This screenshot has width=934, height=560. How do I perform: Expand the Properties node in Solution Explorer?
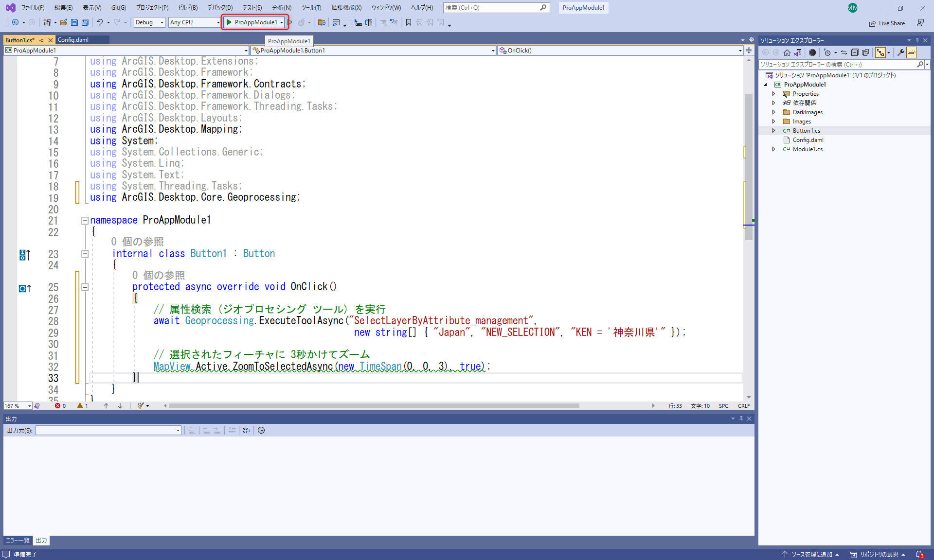point(773,94)
